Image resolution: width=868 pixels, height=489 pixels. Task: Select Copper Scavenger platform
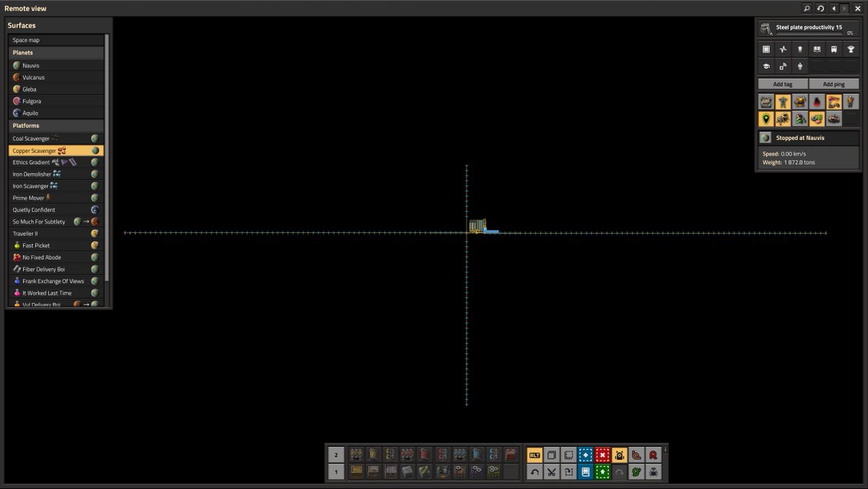click(x=56, y=150)
